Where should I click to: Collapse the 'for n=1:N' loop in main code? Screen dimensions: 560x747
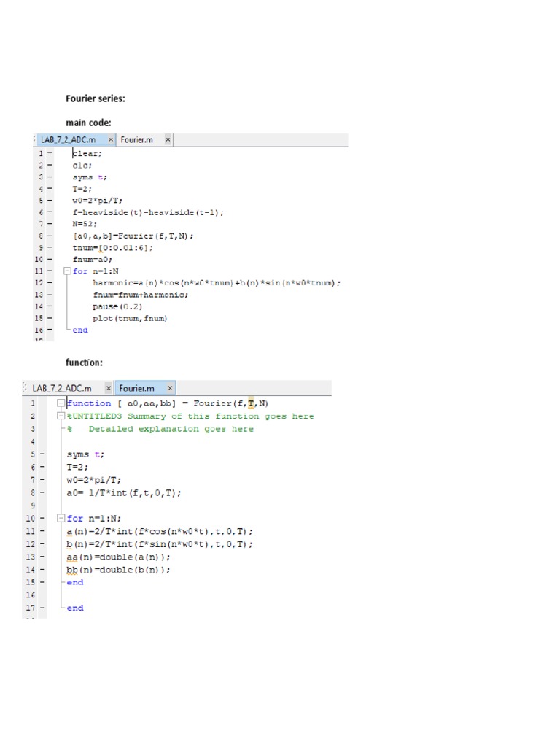(67, 271)
